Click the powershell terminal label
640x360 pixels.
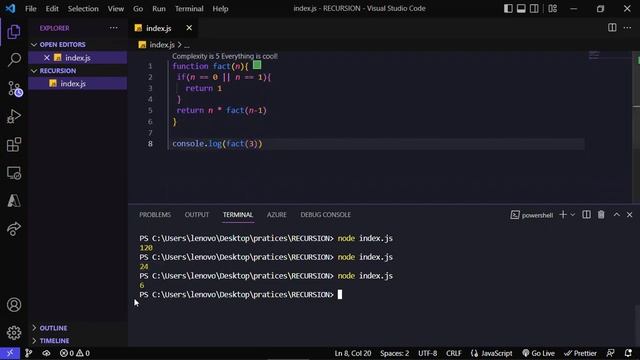[532, 215]
